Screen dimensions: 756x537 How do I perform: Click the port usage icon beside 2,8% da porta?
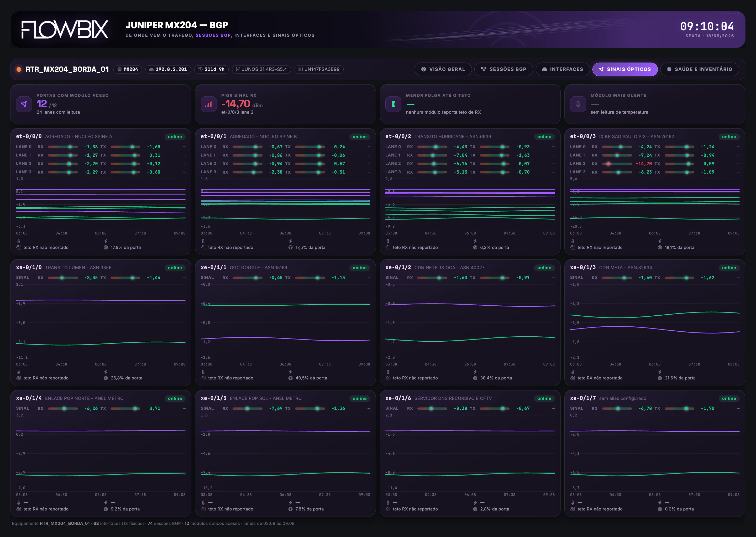[x=475, y=509]
